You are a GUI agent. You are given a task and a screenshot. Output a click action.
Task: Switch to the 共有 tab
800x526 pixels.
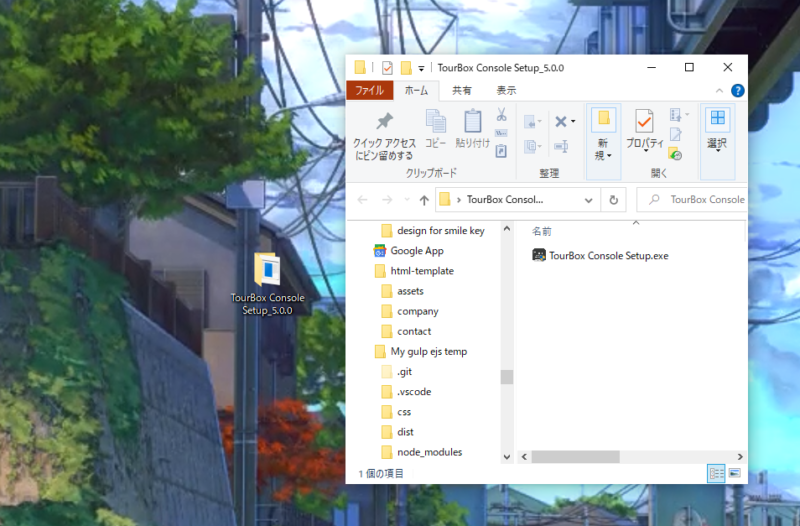tap(462, 90)
